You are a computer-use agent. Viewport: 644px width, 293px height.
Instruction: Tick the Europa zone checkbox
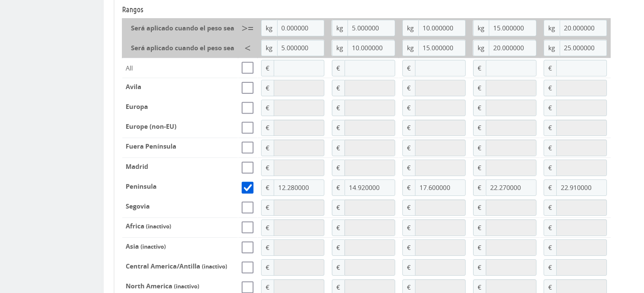pyautogui.click(x=248, y=108)
